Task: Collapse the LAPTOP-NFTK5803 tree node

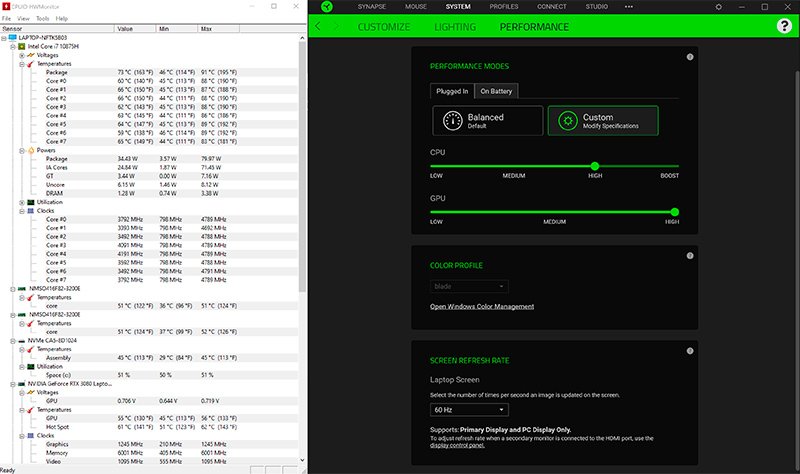Action: coord(4,38)
